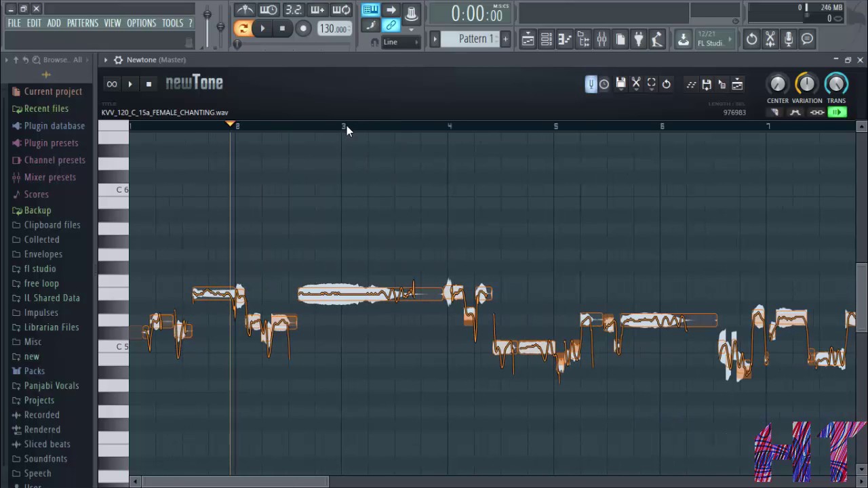Image resolution: width=868 pixels, height=488 pixels.
Task: Open the mixer faders icon
Action: click(x=601, y=39)
